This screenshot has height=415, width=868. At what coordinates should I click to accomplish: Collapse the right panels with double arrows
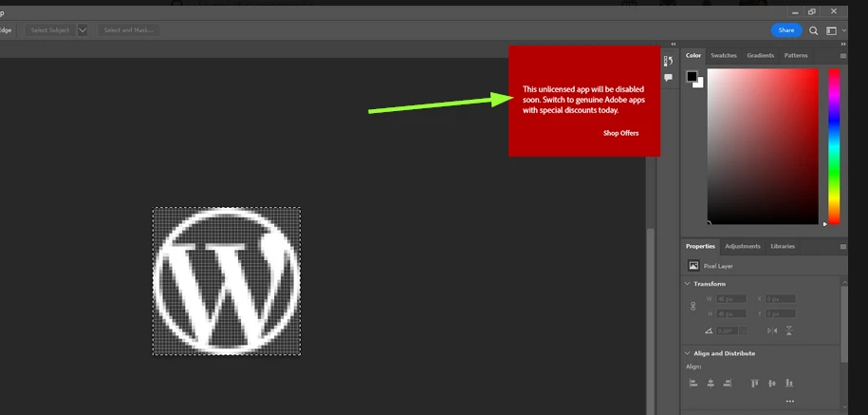coord(843,44)
